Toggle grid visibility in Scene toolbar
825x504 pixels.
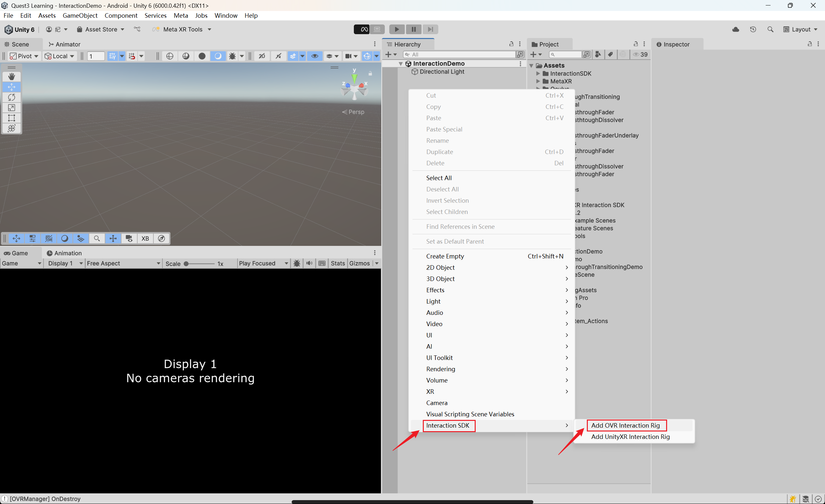(112, 56)
